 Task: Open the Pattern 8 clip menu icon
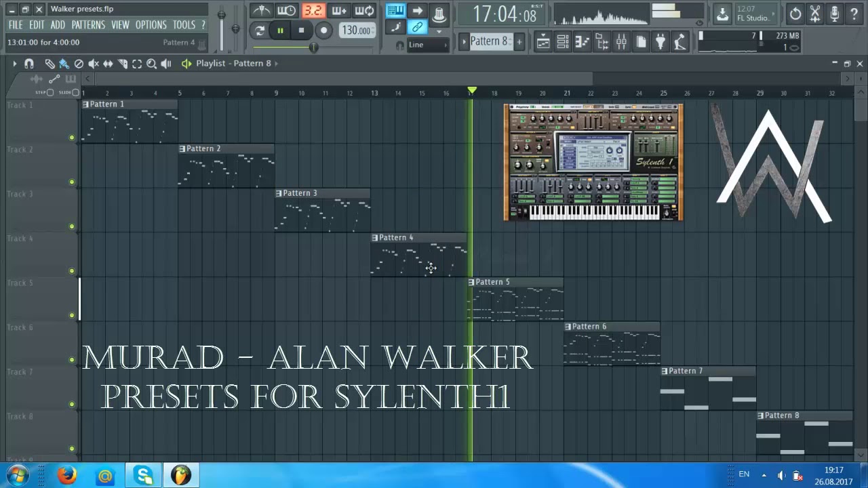(760, 415)
